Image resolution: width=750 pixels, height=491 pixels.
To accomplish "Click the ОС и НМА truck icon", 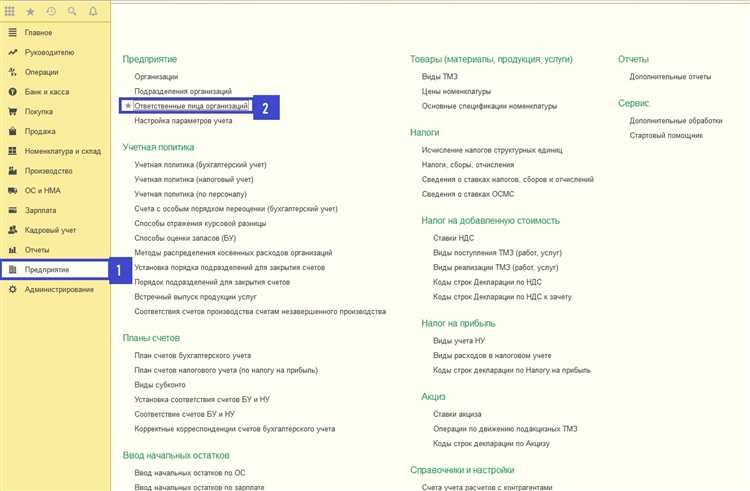I will [x=12, y=190].
